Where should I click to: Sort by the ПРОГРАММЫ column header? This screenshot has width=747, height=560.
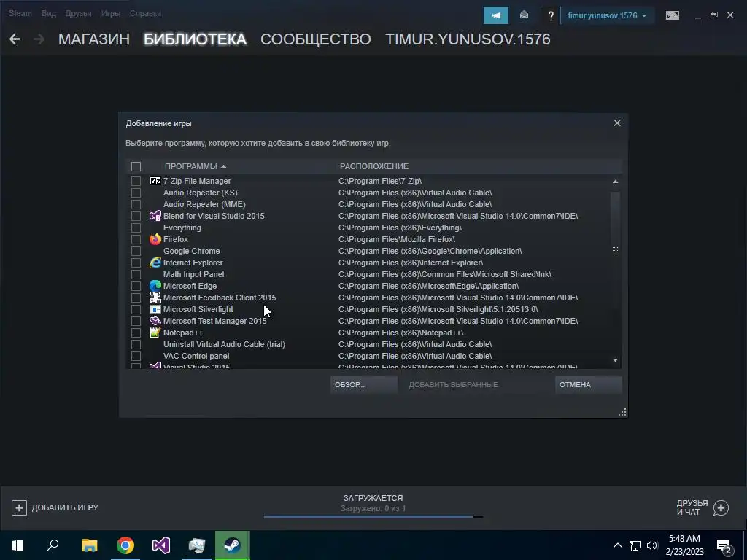196,166
